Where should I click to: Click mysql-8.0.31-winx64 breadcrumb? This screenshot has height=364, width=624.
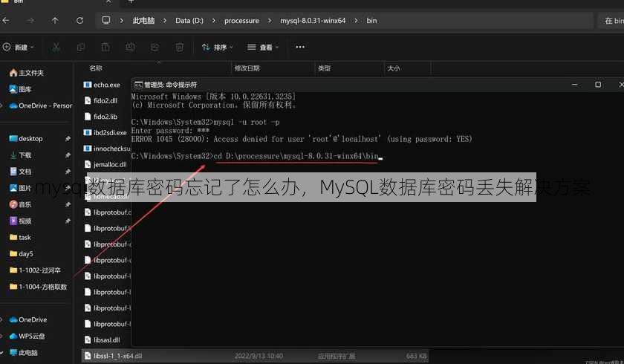click(x=313, y=20)
